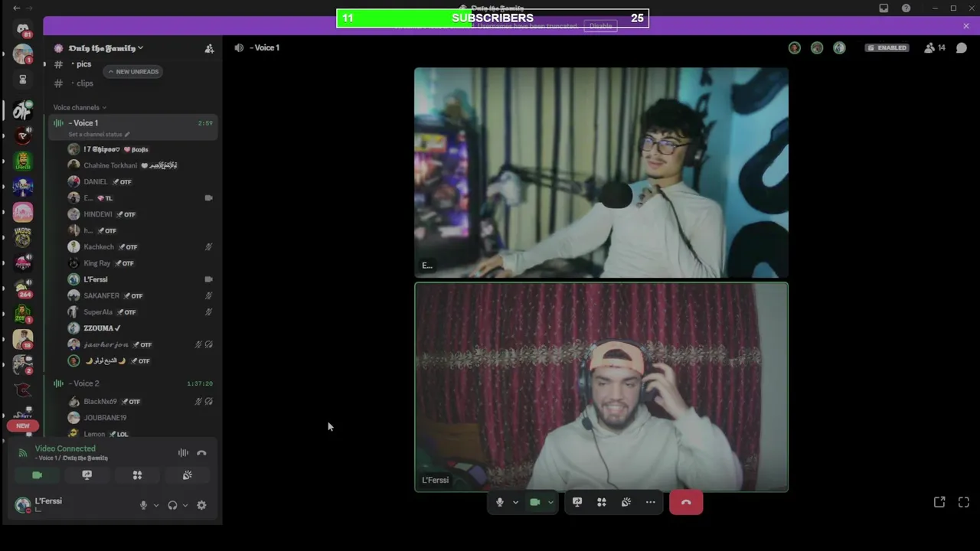Toggle microphone mute in call toolbar
This screenshot has height=551, width=980.
tap(500, 502)
